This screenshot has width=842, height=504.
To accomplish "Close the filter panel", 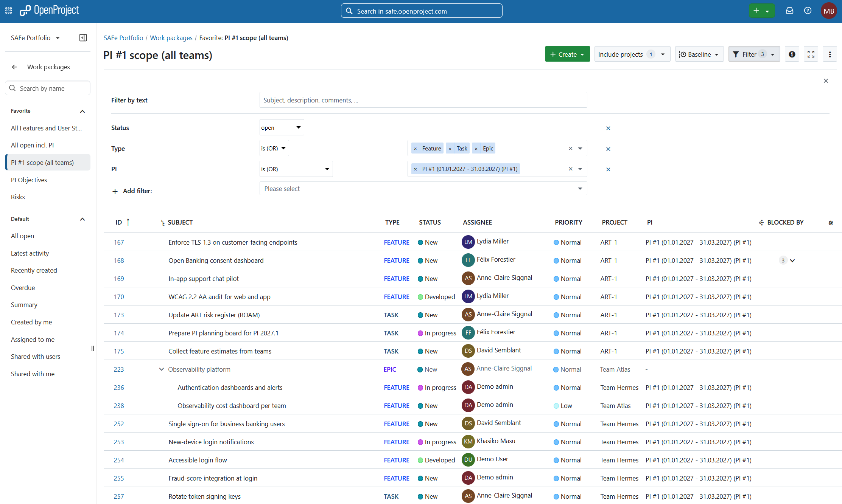I will coord(826,81).
